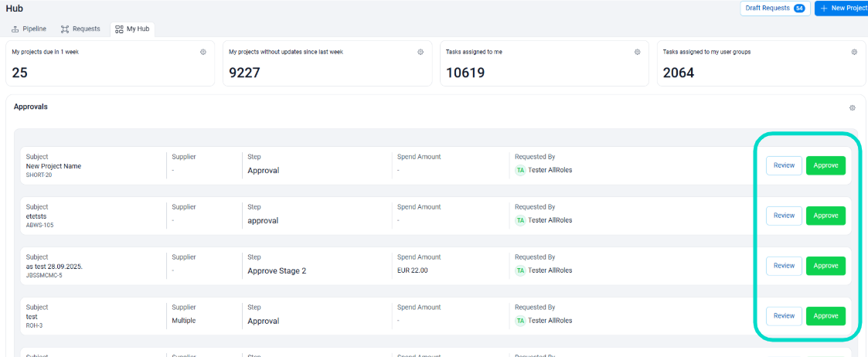The image size is (868, 357).
Task: Click gear icon on user groups tasks card
Action: 854,52
